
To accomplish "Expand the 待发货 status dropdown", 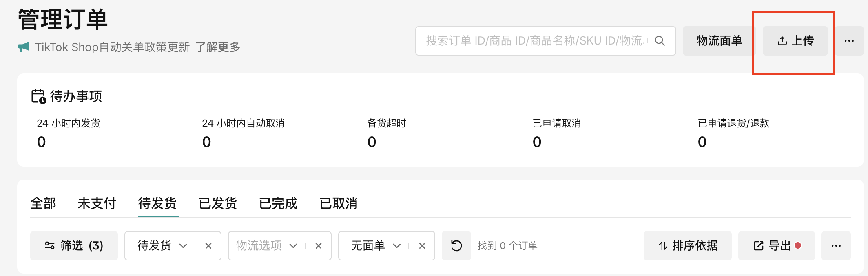I will 183,246.
